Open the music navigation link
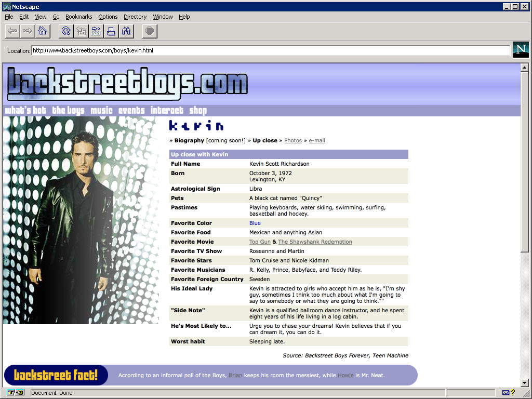This screenshot has width=532, height=399. (x=101, y=110)
